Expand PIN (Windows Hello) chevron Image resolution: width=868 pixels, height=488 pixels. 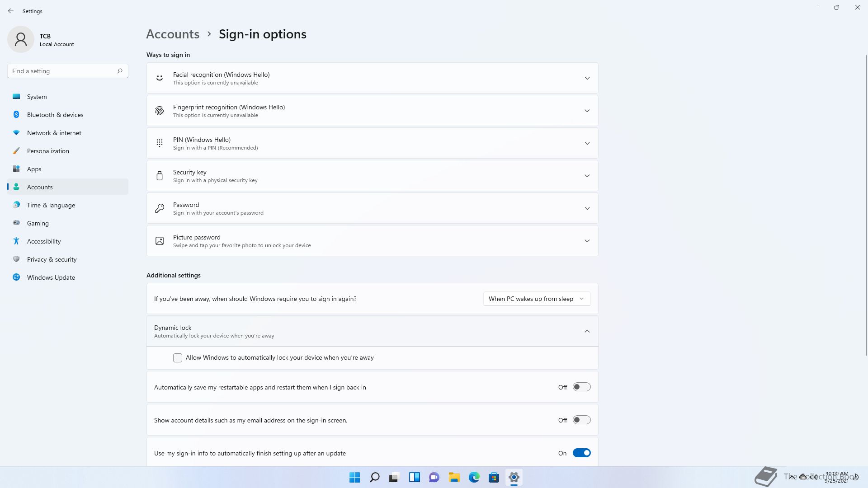(587, 143)
